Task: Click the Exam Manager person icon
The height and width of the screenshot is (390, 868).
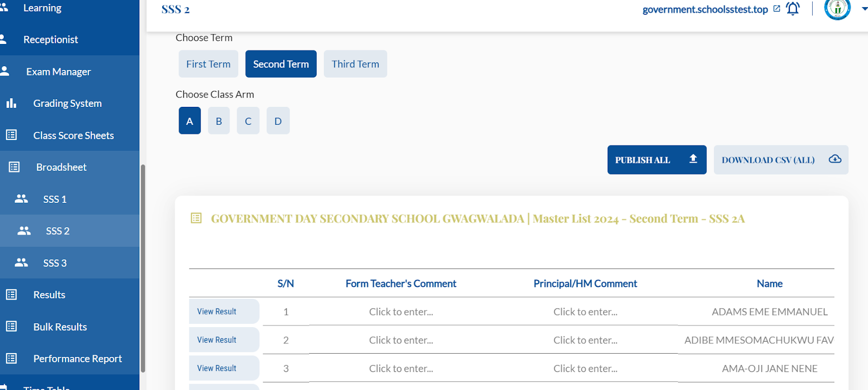Action: point(5,71)
